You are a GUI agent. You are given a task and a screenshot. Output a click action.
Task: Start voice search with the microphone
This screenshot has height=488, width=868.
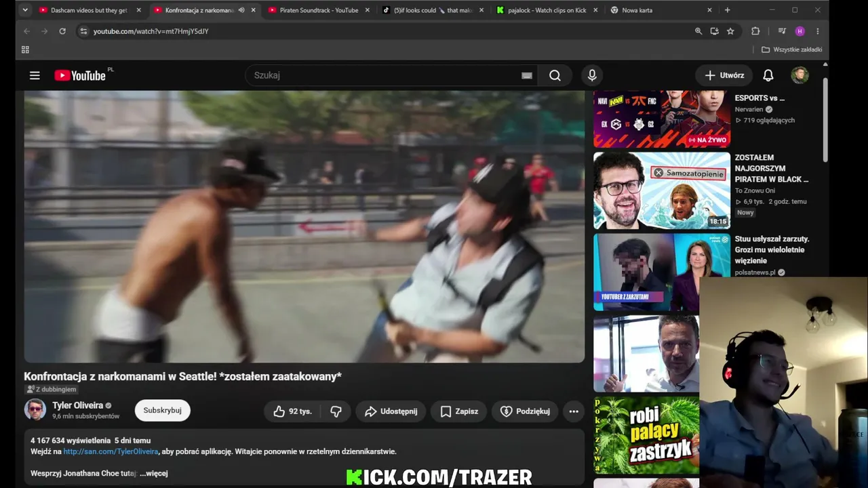[x=592, y=75]
